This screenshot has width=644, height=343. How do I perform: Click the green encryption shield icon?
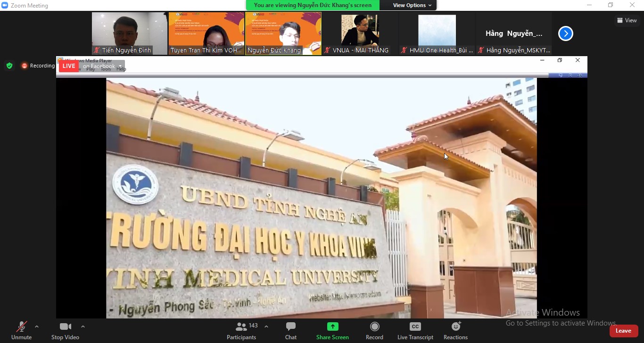pyautogui.click(x=9, y=66)
